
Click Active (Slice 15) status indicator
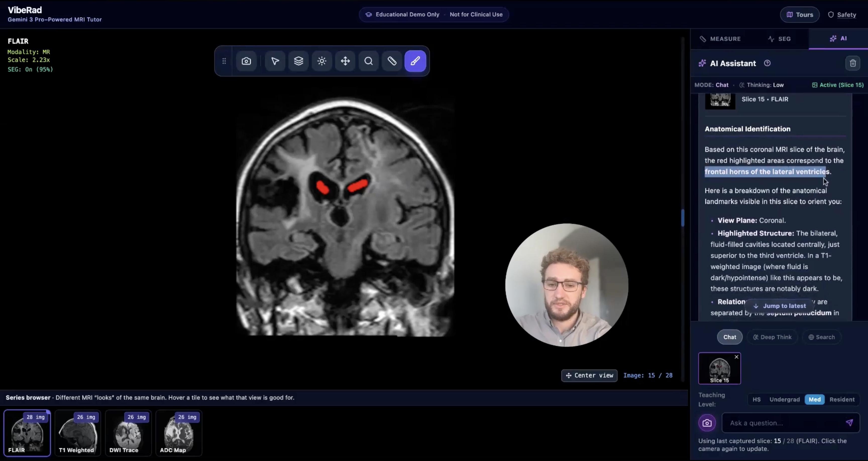coord(838,85)
